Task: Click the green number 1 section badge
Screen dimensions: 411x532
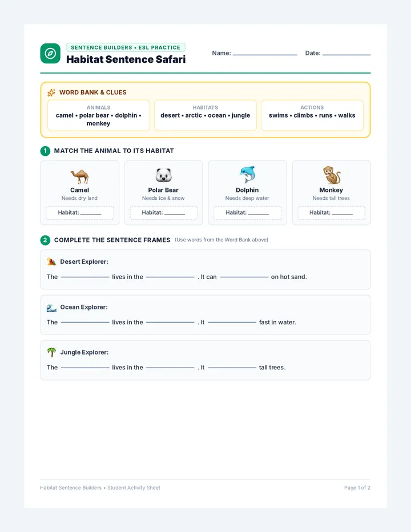Action: tap(45, 151)
